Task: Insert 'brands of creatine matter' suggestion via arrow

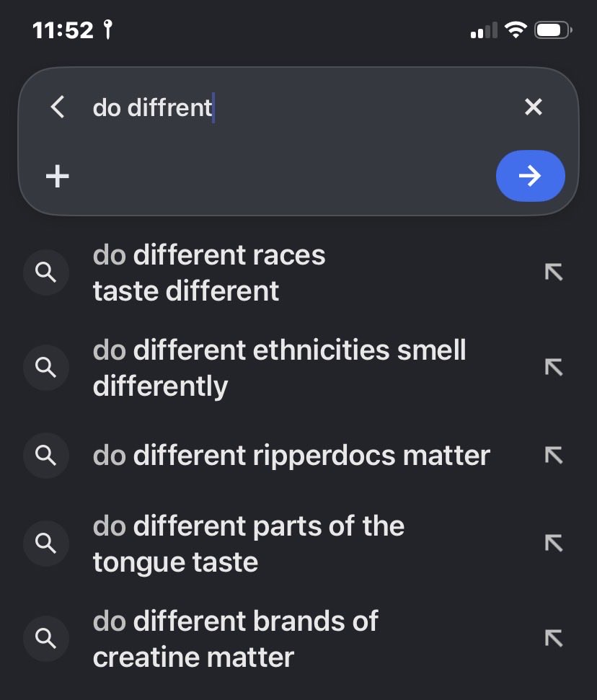Action: 554,639
